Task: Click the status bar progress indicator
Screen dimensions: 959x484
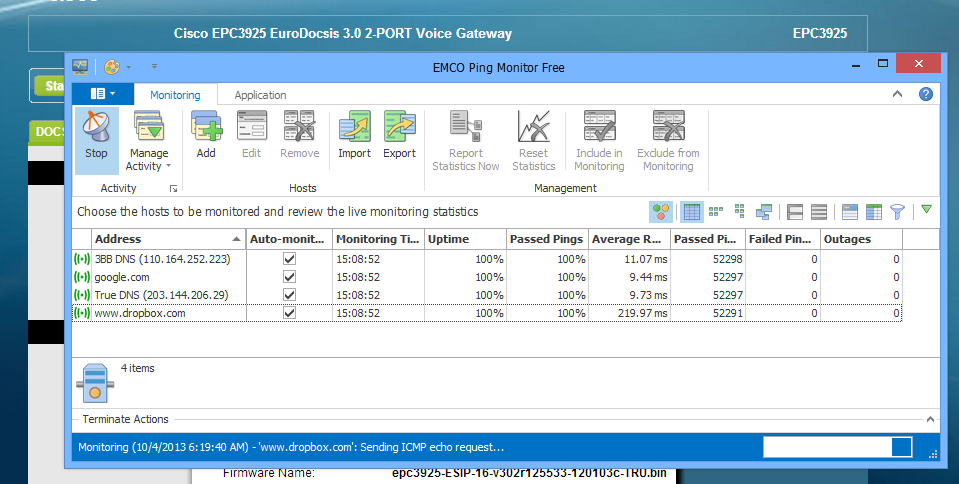Action: (838, 447)
